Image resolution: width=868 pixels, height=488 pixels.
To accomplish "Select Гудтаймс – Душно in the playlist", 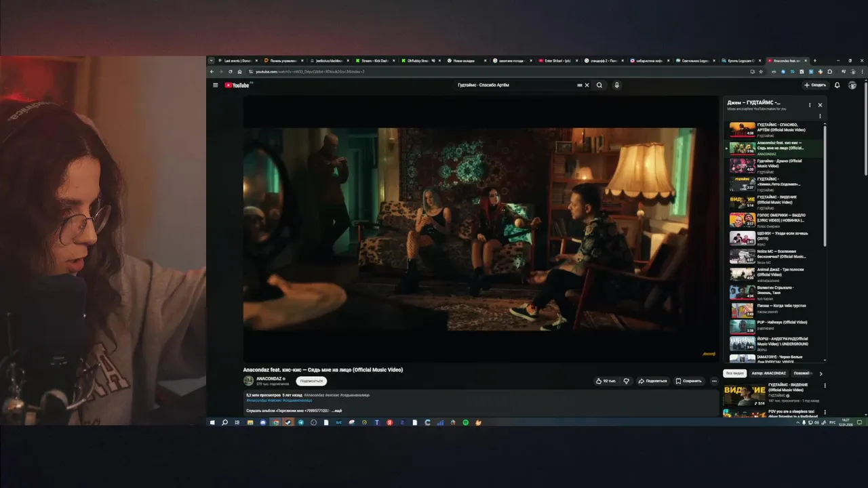I will click(774, 166).
